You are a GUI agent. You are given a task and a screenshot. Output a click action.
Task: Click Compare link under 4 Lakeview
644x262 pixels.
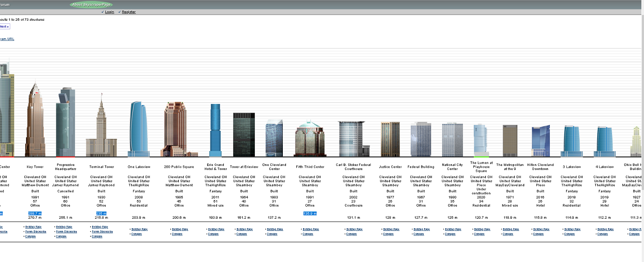click(603, 234)
